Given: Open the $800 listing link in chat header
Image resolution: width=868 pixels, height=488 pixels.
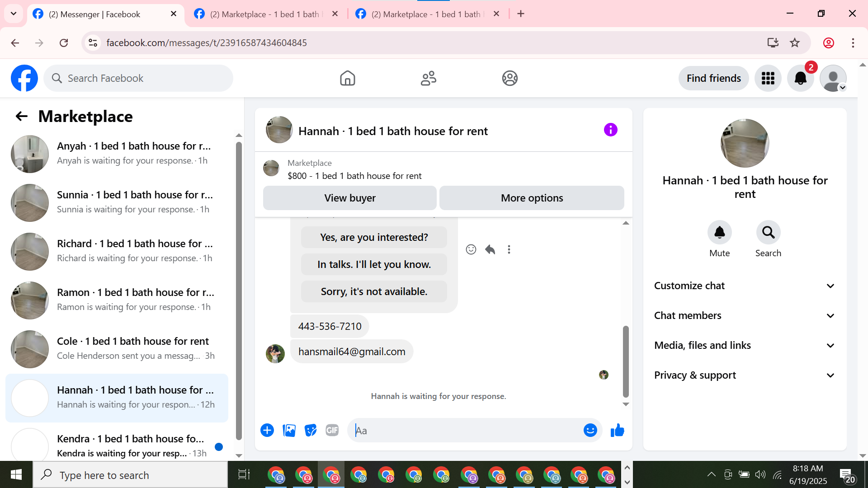Looking at the screenshot, I should click(x=354, y=176).
